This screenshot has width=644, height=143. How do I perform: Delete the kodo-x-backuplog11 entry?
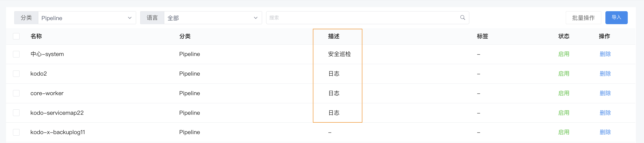point(605,132)
